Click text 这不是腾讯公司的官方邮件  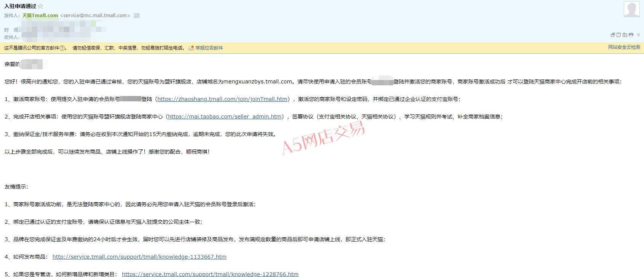point(32,48)
